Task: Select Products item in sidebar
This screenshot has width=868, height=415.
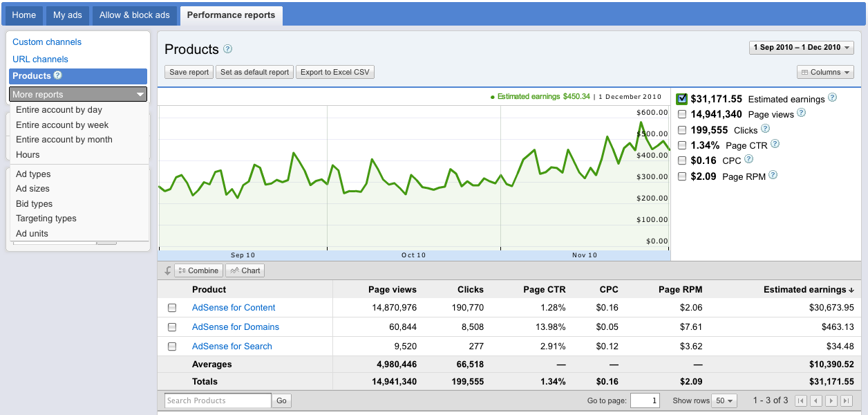Action: point(78,76)
